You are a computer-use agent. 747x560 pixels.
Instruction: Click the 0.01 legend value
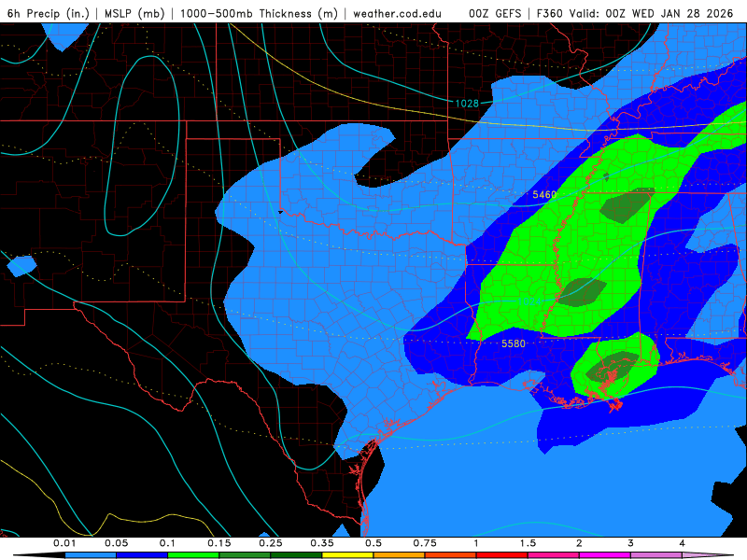tap(64, 543)
